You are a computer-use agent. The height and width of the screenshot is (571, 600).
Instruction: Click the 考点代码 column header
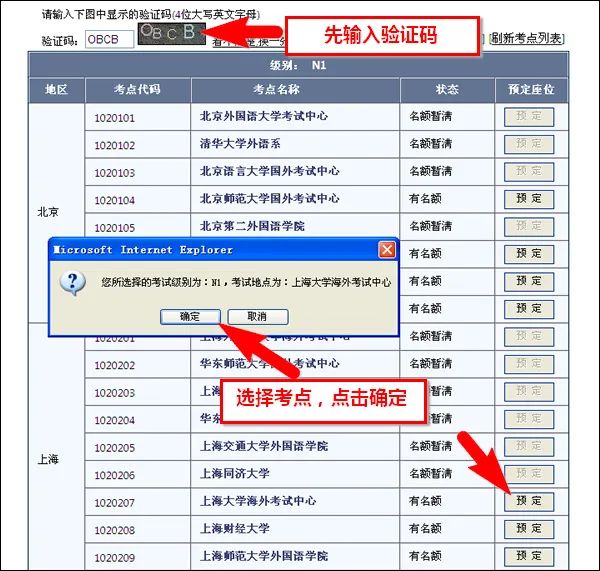[137, 90]
